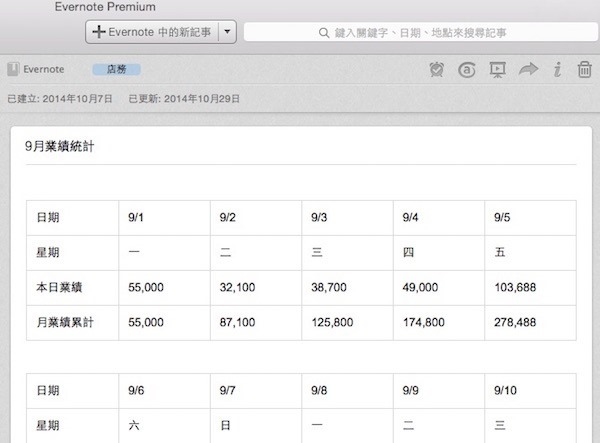The width and height of the screenshot is (600, 443).
Task: Click the magnifier icon in the search field
Action: pos(324,32)
